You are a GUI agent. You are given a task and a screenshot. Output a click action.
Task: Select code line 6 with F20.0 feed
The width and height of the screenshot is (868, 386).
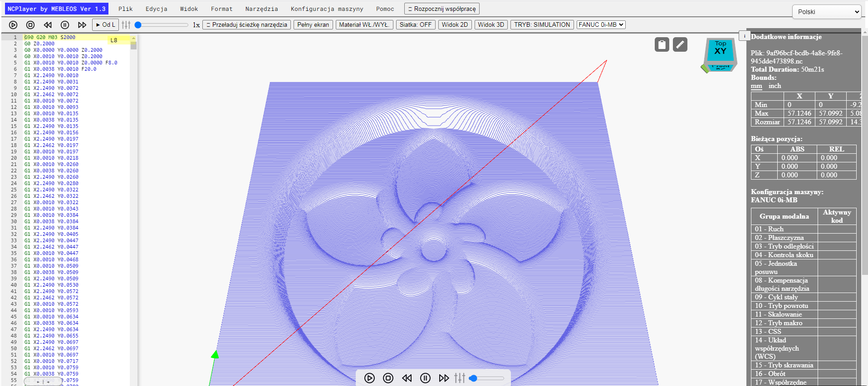60,69
